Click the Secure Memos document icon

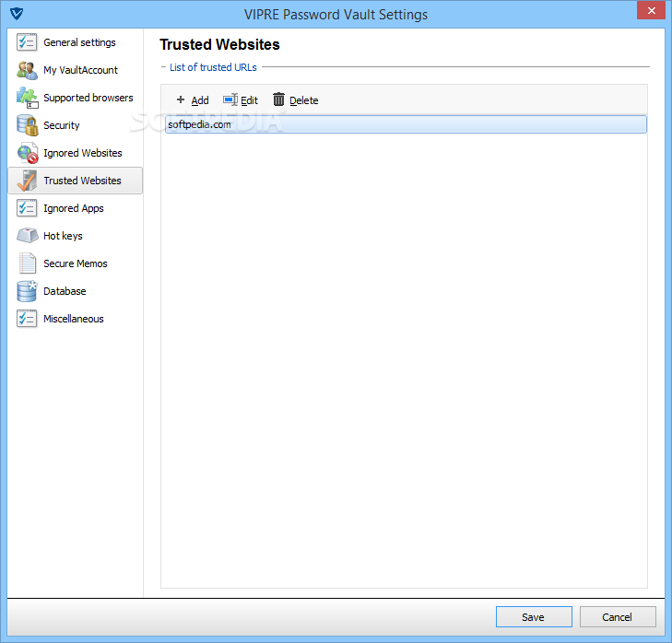[x=27, y=263]
